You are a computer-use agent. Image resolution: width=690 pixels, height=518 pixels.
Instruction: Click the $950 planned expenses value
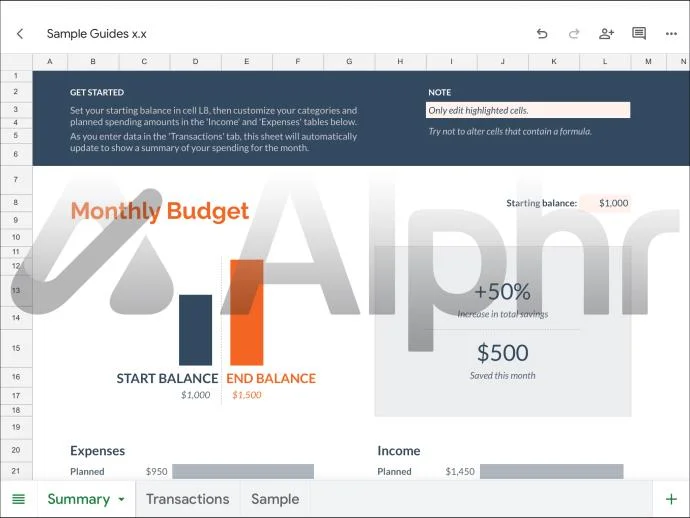tap(157, 471)
